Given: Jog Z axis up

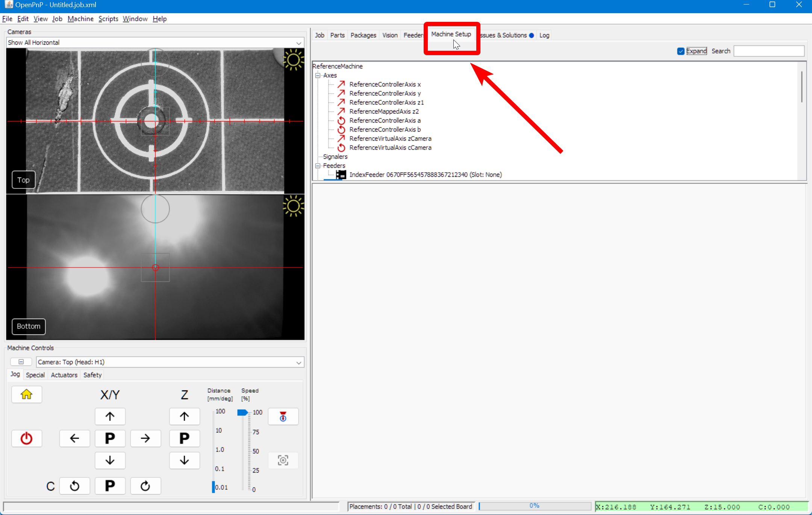Looking at the screenshot, I should point(184,416).
